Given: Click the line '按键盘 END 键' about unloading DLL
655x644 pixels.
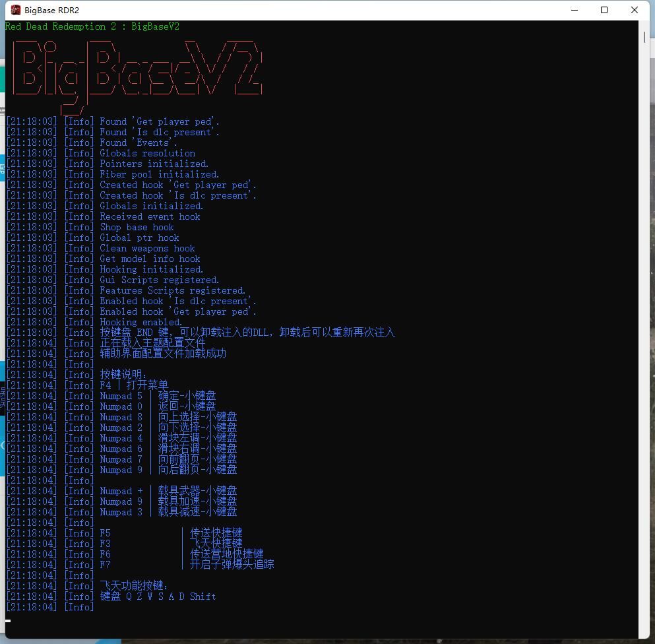Looking at the screenshot, I should (201, 333).
